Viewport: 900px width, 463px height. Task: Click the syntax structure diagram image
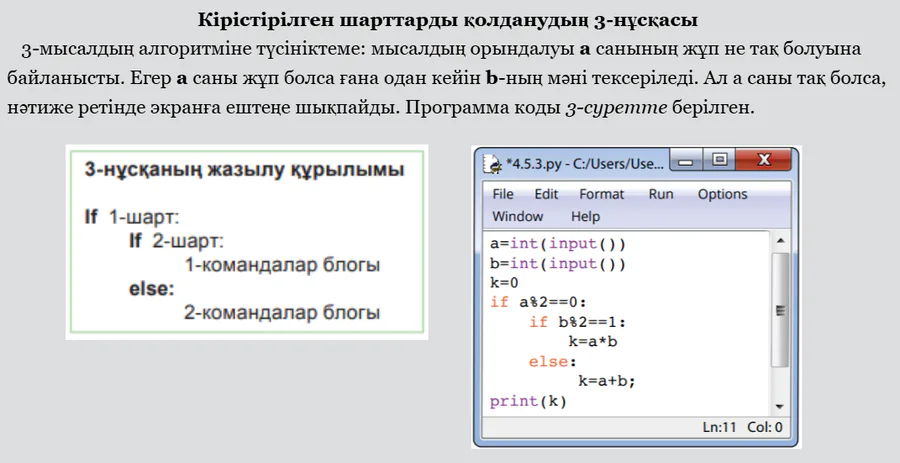[x=246, y=242]
